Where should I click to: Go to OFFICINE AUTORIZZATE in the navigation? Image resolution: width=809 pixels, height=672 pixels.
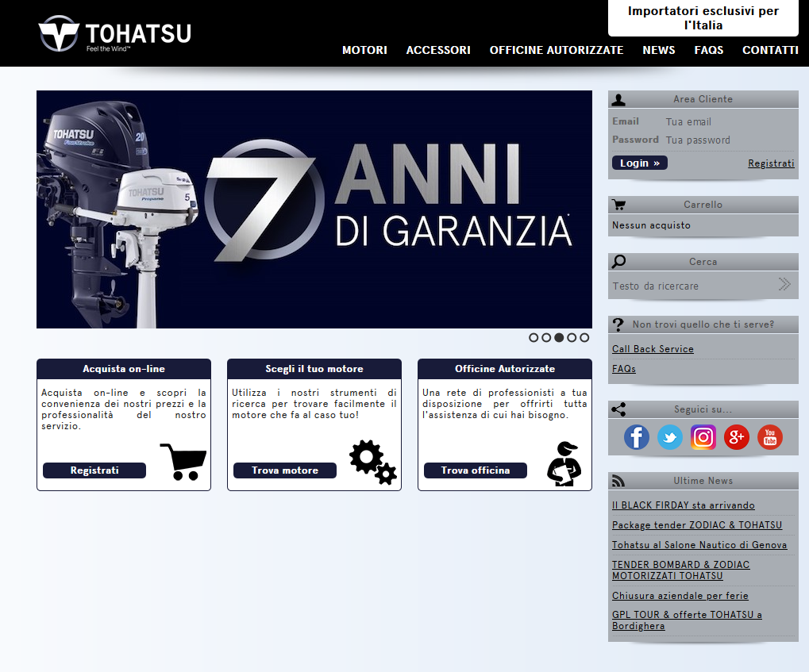pyautogui.click(x=557, y=50)
